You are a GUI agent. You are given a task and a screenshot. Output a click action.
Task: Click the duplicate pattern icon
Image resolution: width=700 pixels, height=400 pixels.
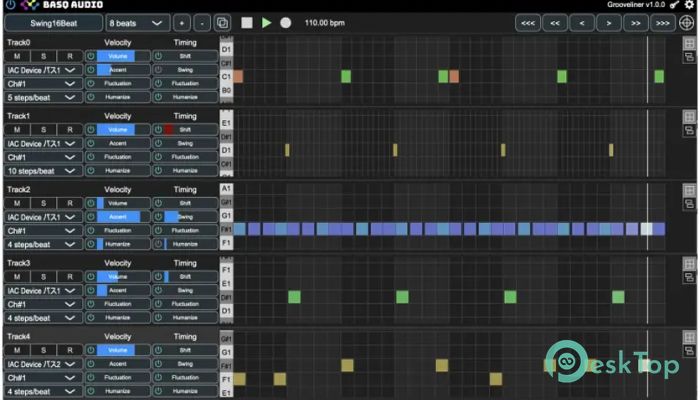pos(222,22)
